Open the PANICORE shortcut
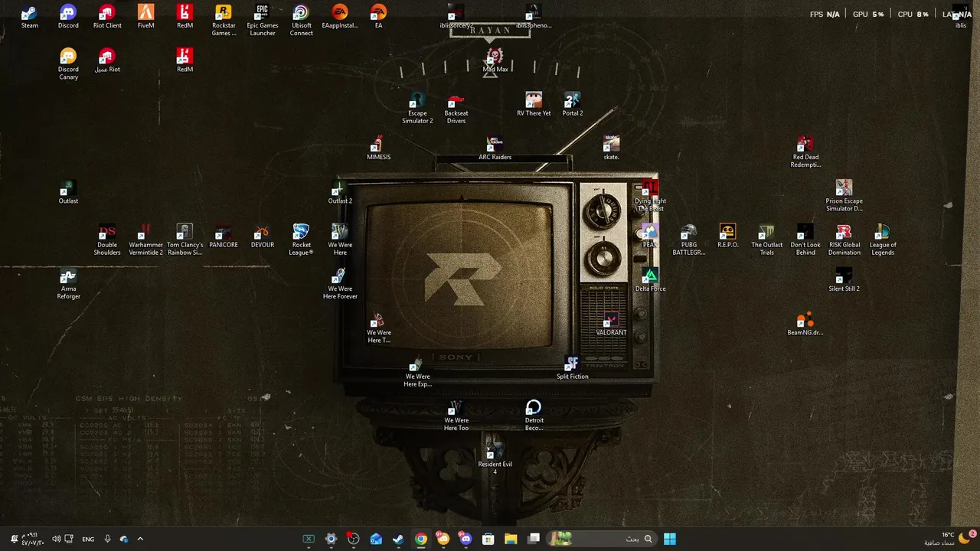980x551 pixels. point(224,236)
